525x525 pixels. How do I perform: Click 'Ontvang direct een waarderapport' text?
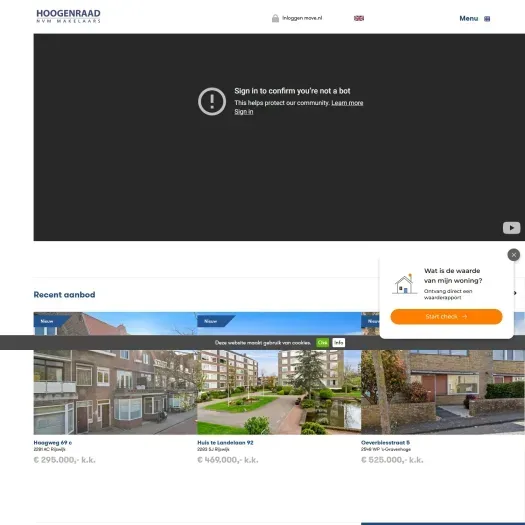448,294
